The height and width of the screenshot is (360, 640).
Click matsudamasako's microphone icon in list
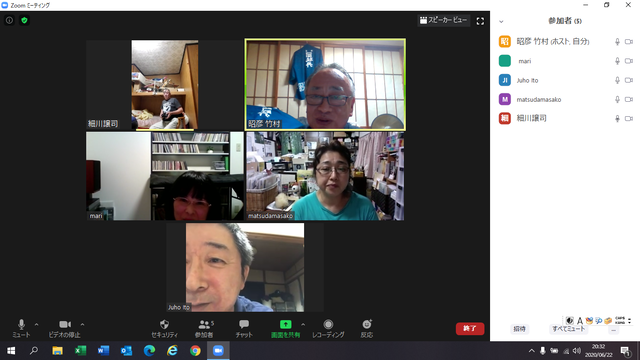pos(617,99)
